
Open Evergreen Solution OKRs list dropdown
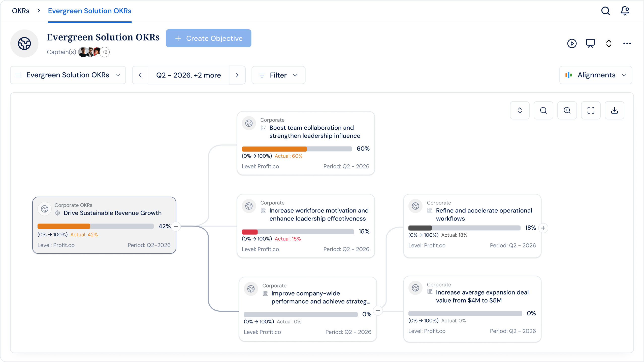pyautogui.click(x=68, y=75)
